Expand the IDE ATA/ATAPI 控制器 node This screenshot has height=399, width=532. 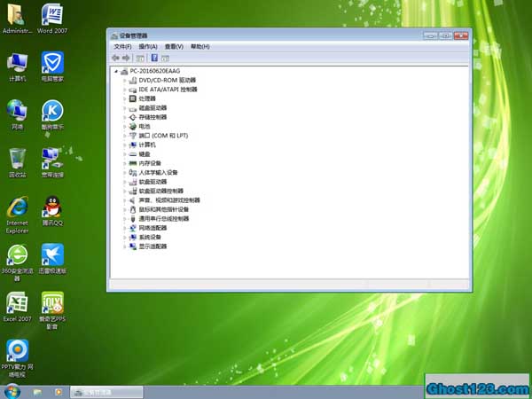[x=124, y=90]
